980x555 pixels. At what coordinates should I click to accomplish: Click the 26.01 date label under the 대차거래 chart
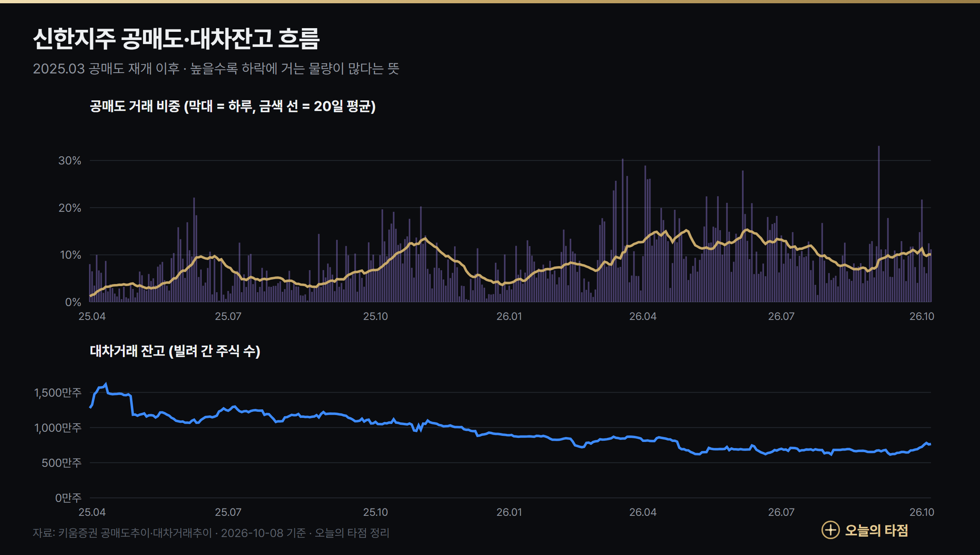coord(509,512)
